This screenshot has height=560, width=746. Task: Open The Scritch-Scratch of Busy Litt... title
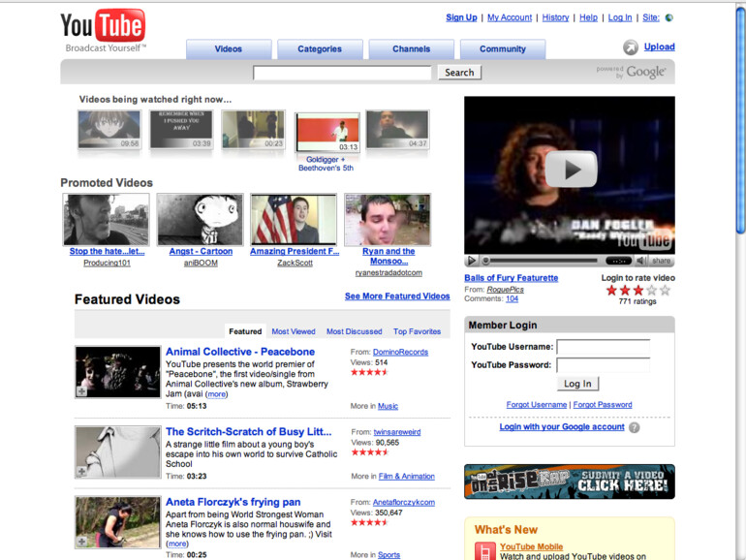pos(248,431)
